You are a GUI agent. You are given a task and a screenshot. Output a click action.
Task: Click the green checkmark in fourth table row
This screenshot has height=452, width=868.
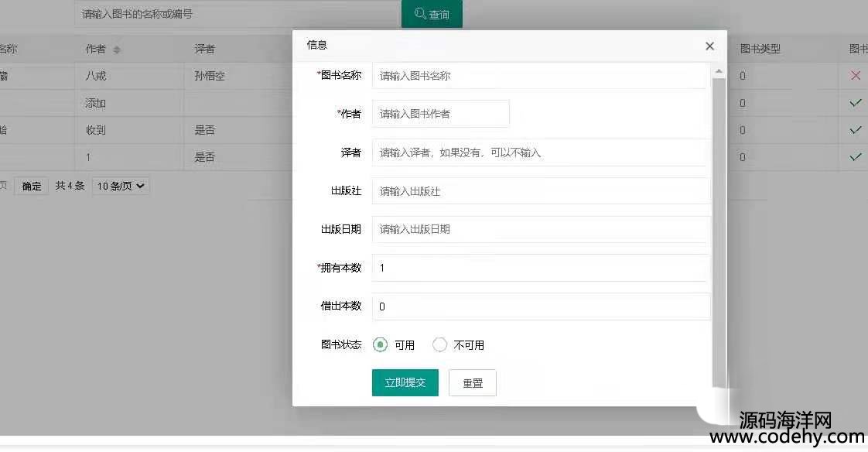(x=855, y=157)
